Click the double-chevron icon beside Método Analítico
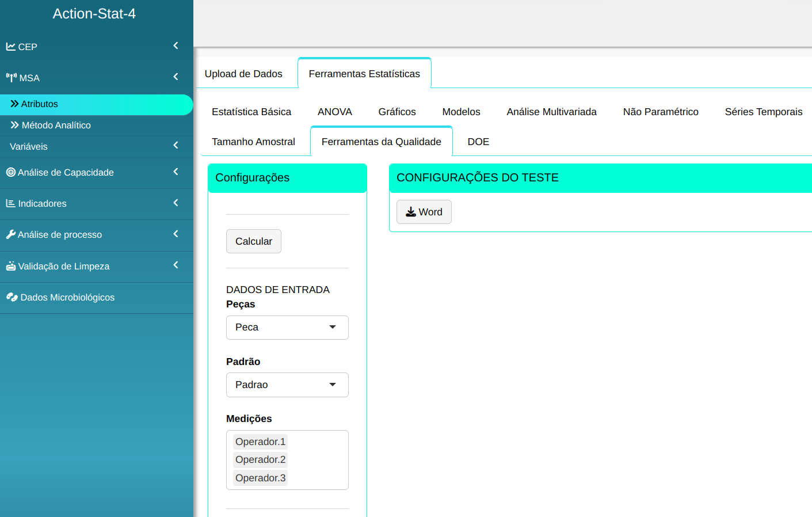 pyautogui.click(x=15, y=125)
